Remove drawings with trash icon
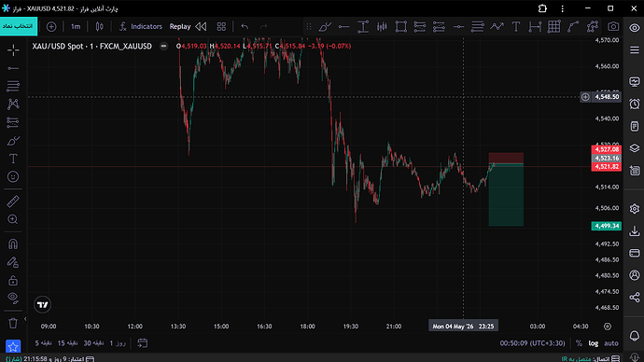 [13, 324]
